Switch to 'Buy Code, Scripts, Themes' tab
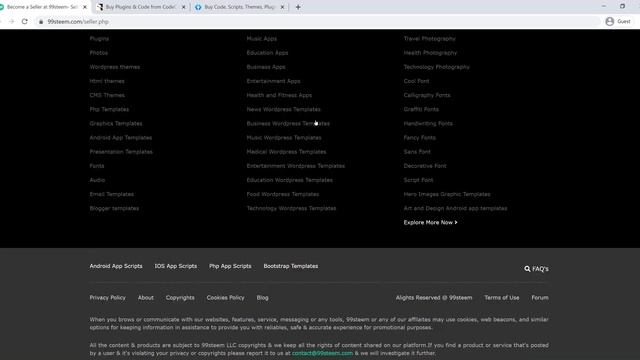Image resolution: width=640 pixels, height=360 pixels. point(240,7)
